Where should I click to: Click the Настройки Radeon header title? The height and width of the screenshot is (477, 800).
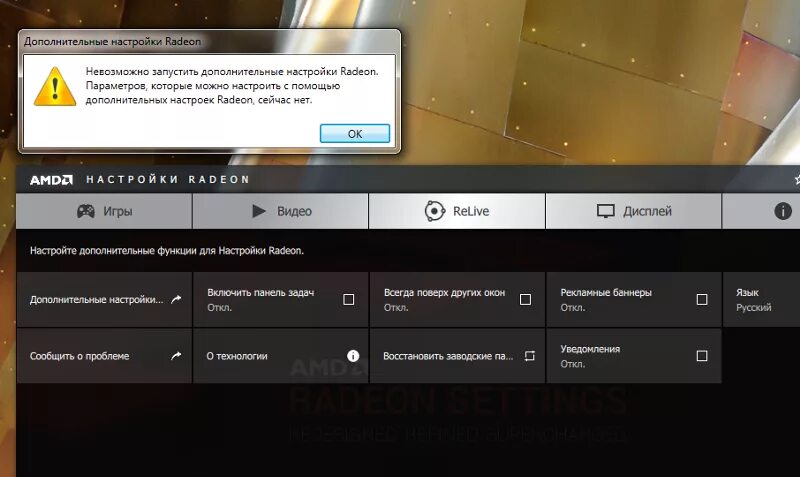pyautogui.click(x=167, y=180)
